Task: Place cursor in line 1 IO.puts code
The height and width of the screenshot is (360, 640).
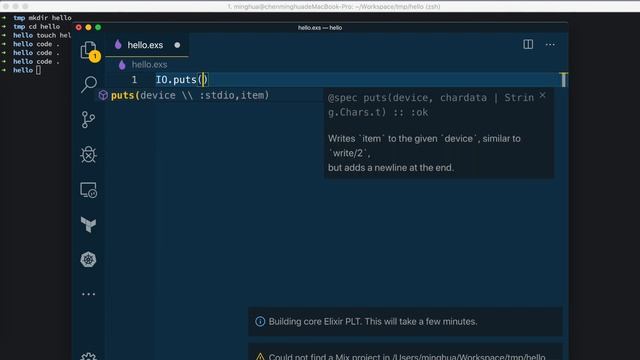Action: tap(182, 80)
